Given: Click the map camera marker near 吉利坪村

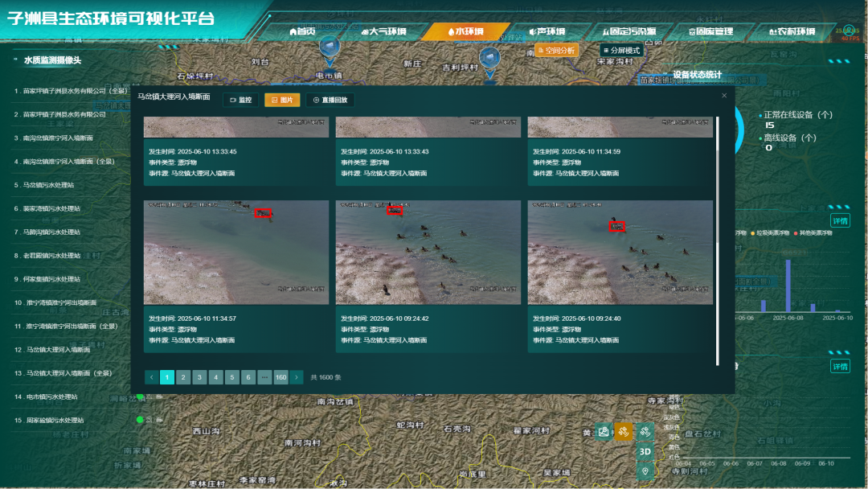Looking at the screenshot, I should click(489, 58).
